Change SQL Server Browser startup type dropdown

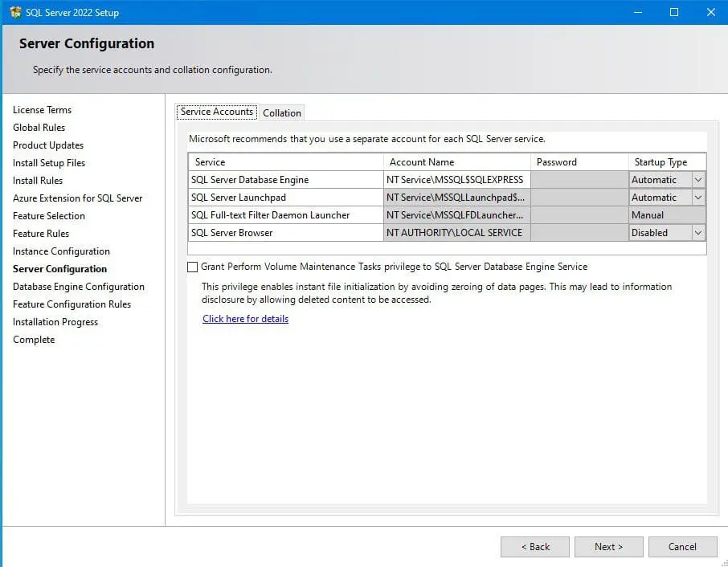[699, 232]
